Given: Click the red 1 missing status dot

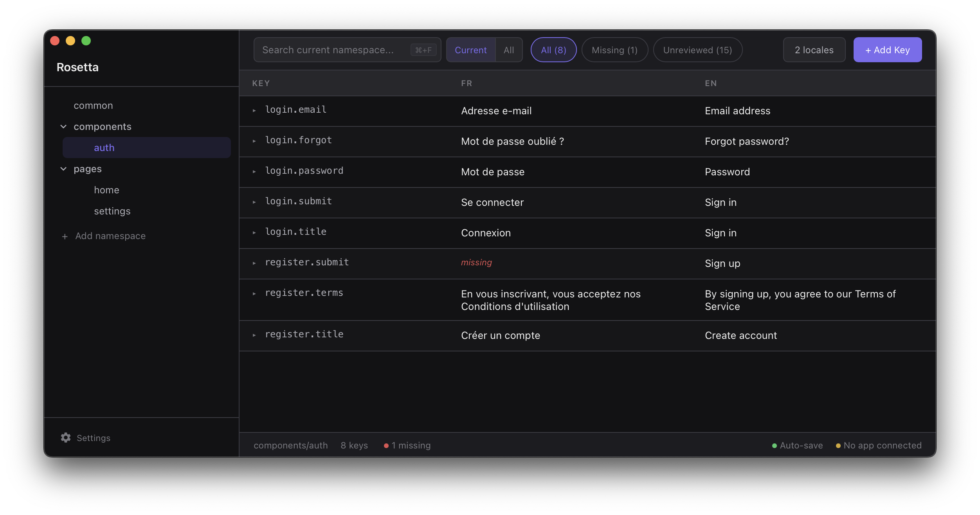Looking at the screenshot, I should (386, 445).
